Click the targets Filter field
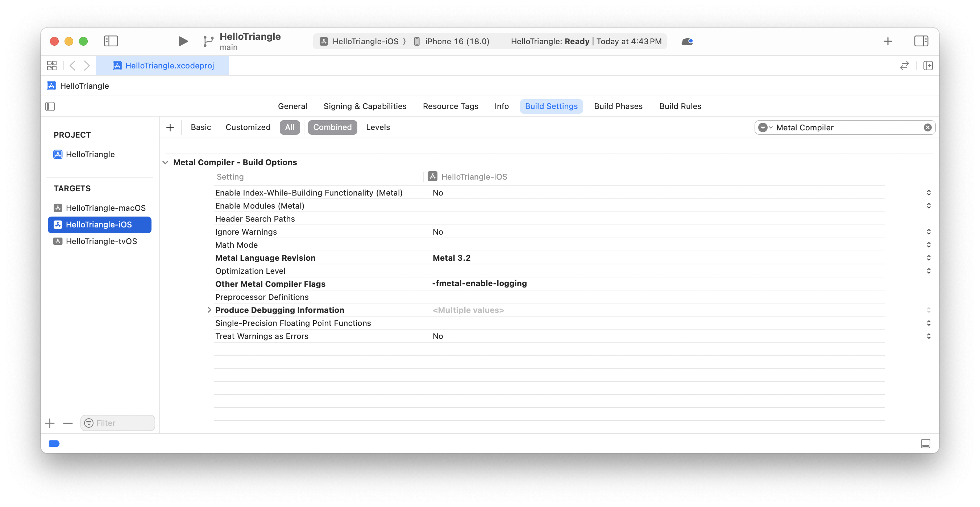The width and height of the screenshot is (980, 507). (x=118, y=423)
